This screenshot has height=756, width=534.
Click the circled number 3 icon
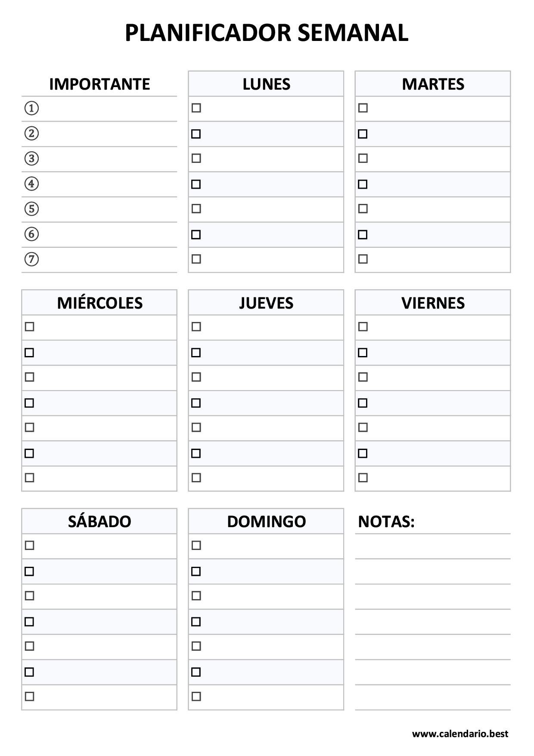point(31,159)
